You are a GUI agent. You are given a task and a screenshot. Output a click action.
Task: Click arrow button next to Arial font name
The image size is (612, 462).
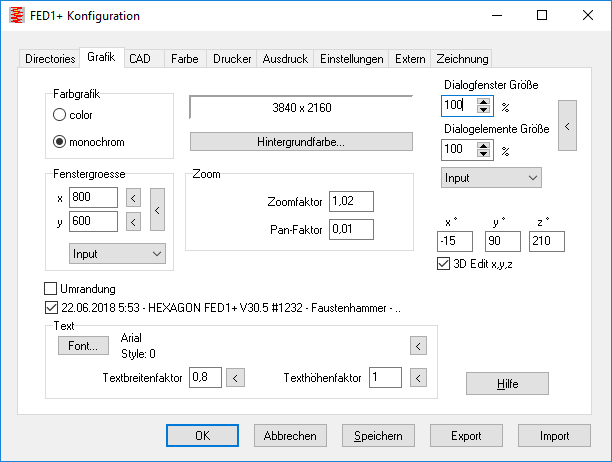[x=418, y=345]
